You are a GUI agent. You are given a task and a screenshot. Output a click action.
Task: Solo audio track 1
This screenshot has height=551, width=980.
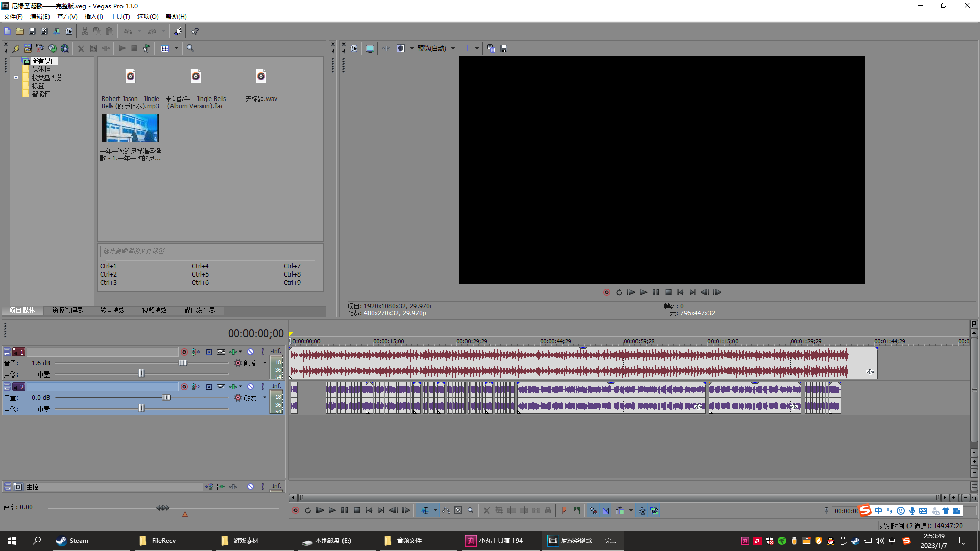(263, 352)
